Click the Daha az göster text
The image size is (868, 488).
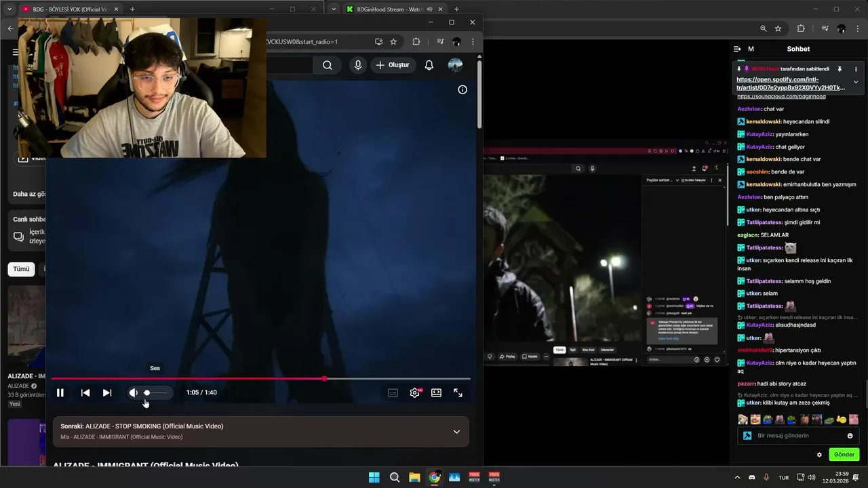(29, 194)
